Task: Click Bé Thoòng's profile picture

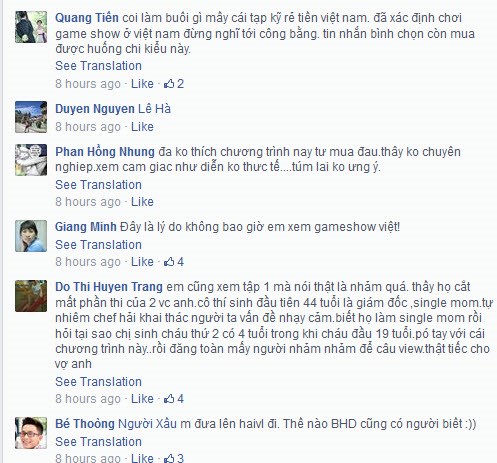Action: tap(31, 433)
